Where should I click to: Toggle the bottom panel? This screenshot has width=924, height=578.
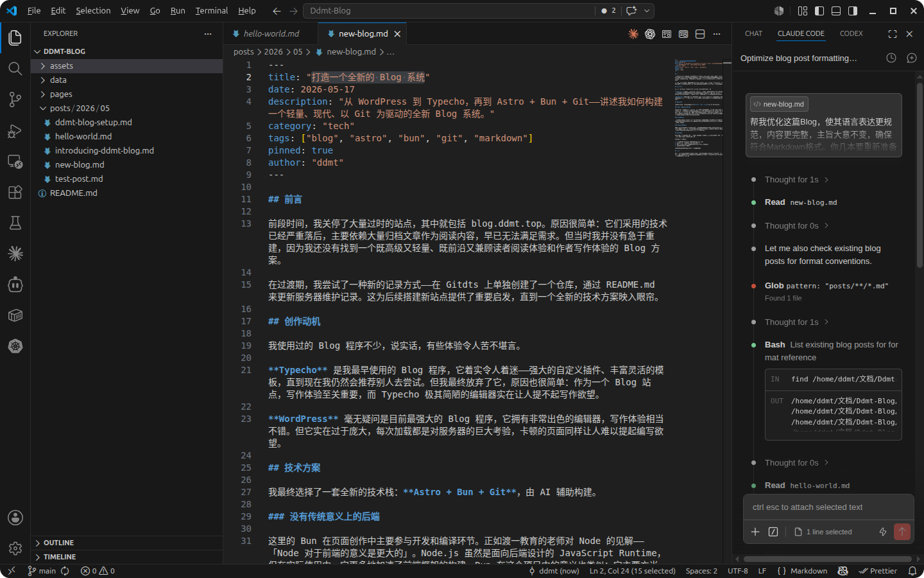point(836,11)
